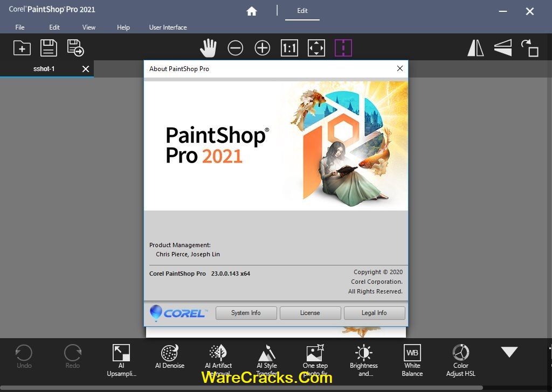Rotate the image to the right
Image resolution: width=552 pixels, height=392 pixels.
(x=530, y=47)
